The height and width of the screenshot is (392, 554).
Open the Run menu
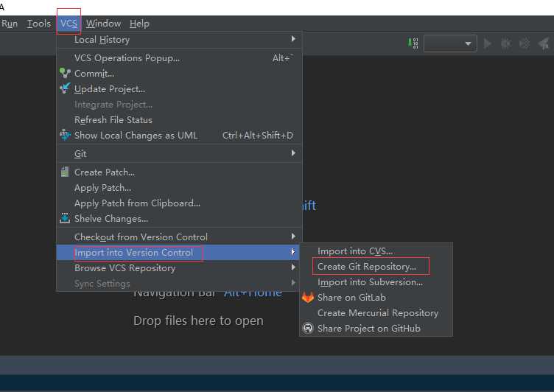pyautogui.click(x=10, y=24)
